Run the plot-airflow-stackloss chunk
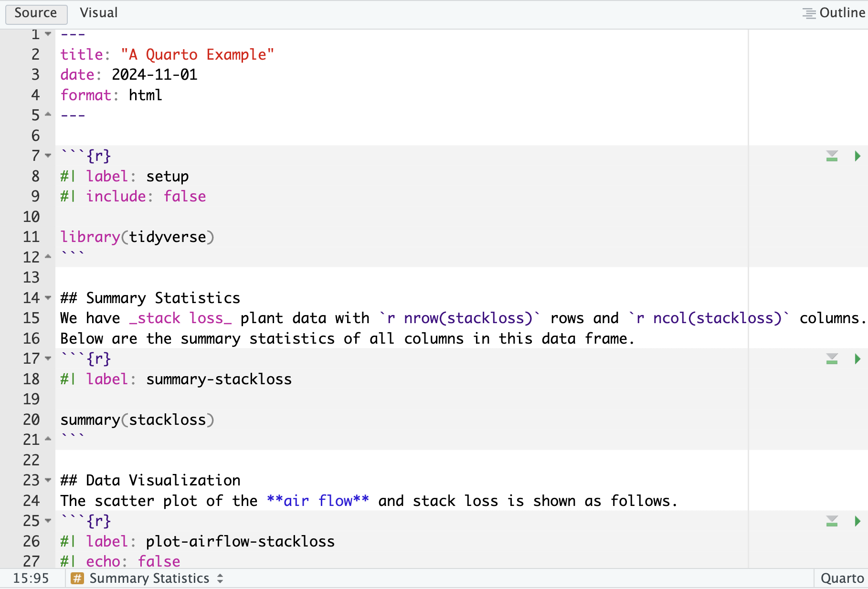Screen dimensions: 868x589 pyautogui.click(x=857, y=521)
